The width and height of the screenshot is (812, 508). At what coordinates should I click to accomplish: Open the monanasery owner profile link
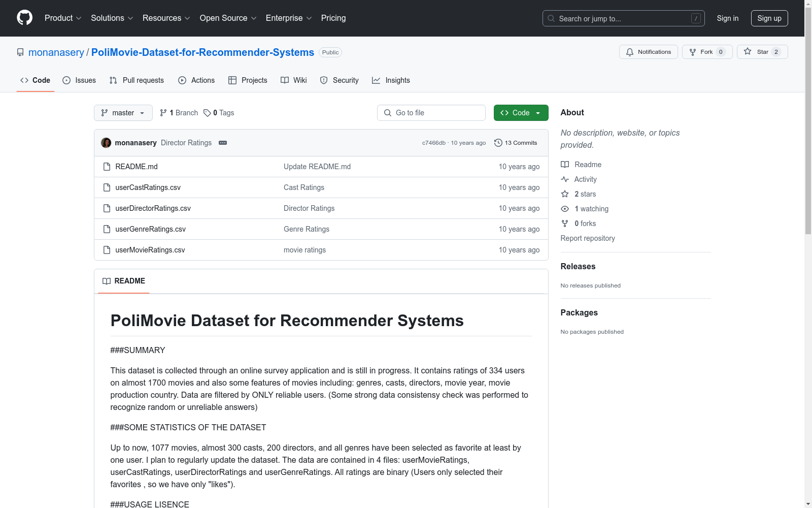(x=56, y=52)
